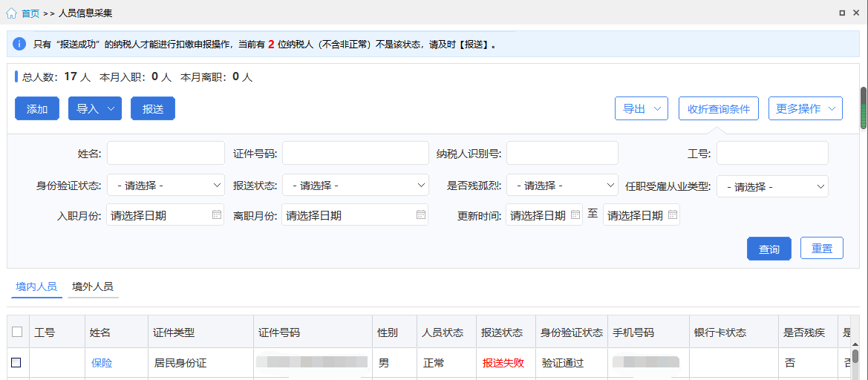Close the 人员信息采集 page with X

pyautogui.click(x=856, y=13)
